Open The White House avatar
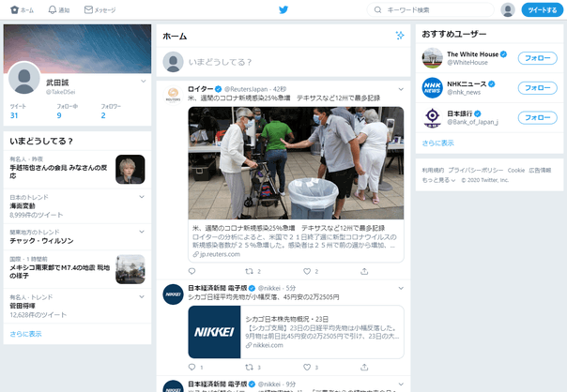The width and height of the screenshot is (567, 392). [x=432, y=58]
